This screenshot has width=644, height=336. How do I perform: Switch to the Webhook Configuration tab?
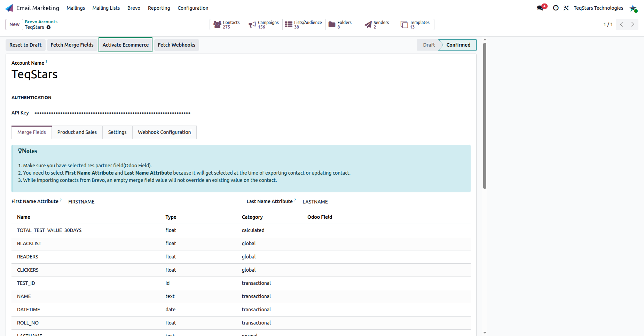[164, 132]
